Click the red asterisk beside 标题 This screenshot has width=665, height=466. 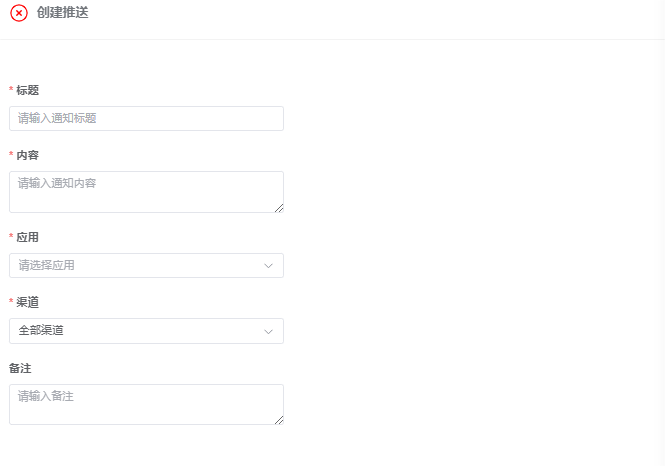11,90
